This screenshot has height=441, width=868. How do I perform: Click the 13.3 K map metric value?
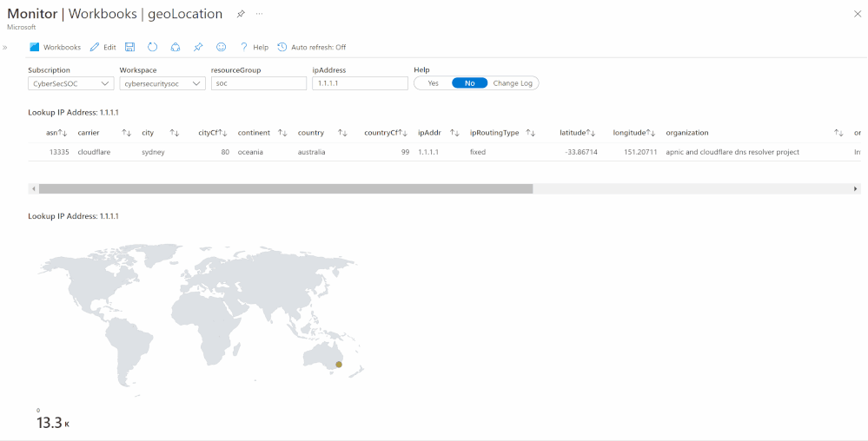tap(53, 424)
